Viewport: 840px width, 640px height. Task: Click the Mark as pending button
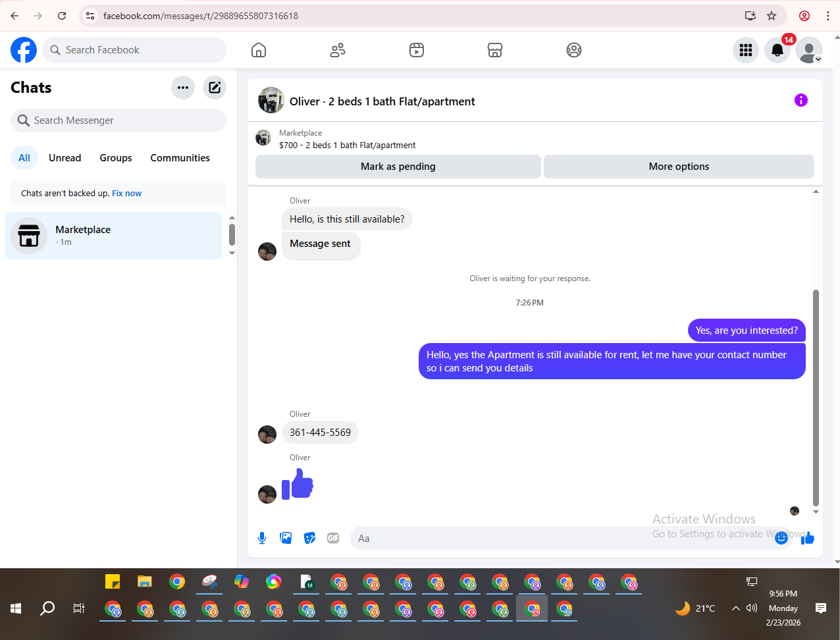tap(398, 167)
